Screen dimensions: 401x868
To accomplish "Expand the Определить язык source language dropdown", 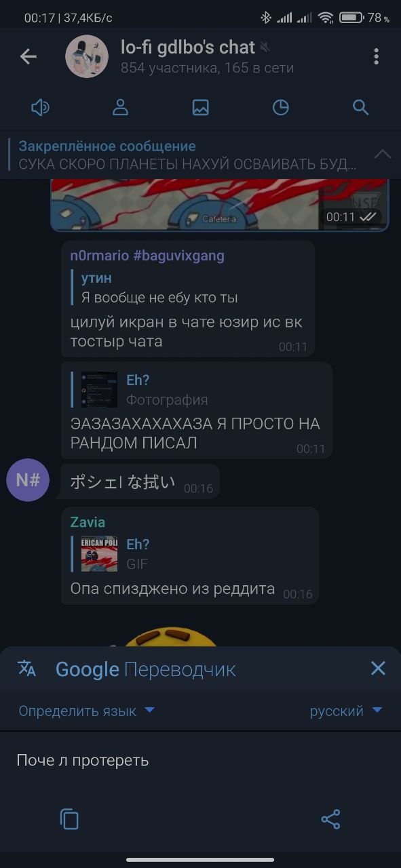I will tap(87, 711).
